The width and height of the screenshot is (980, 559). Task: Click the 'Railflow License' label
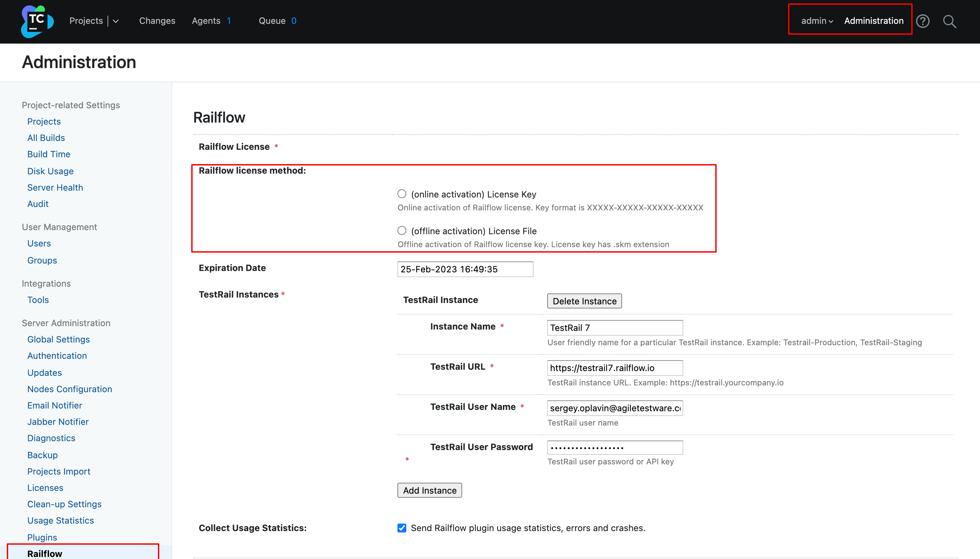[234, 147]
